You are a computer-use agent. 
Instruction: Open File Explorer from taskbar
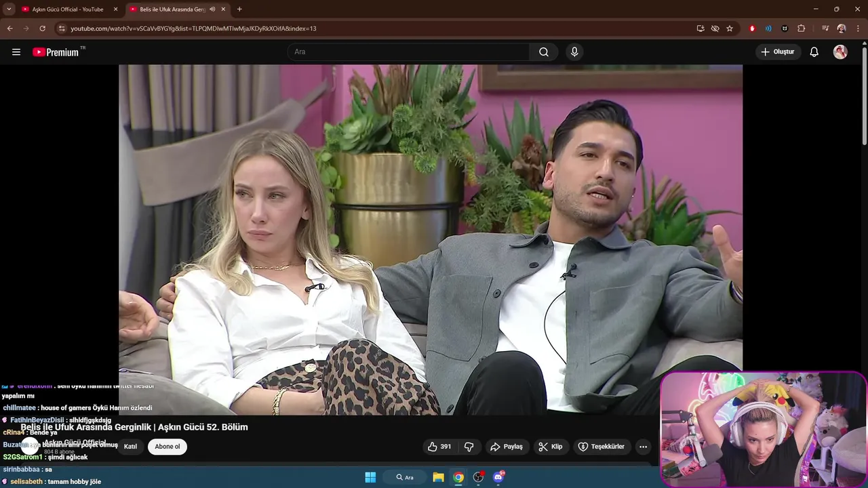point(439,477)
